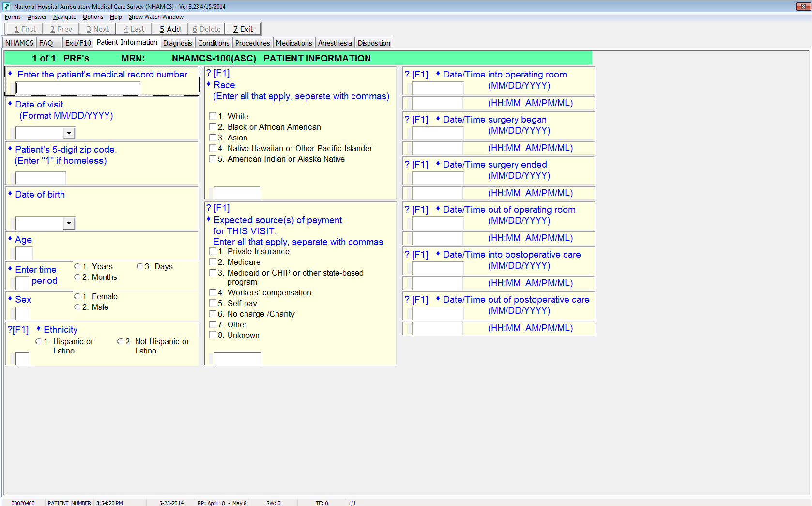Click the Add toolbar button
The height and width of the screenshot is (506, 812).
coord(170,29)
